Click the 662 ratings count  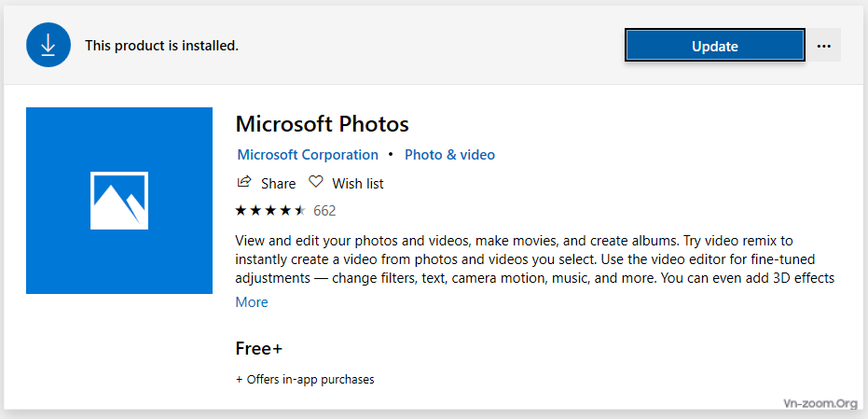[x=324, y=211]
